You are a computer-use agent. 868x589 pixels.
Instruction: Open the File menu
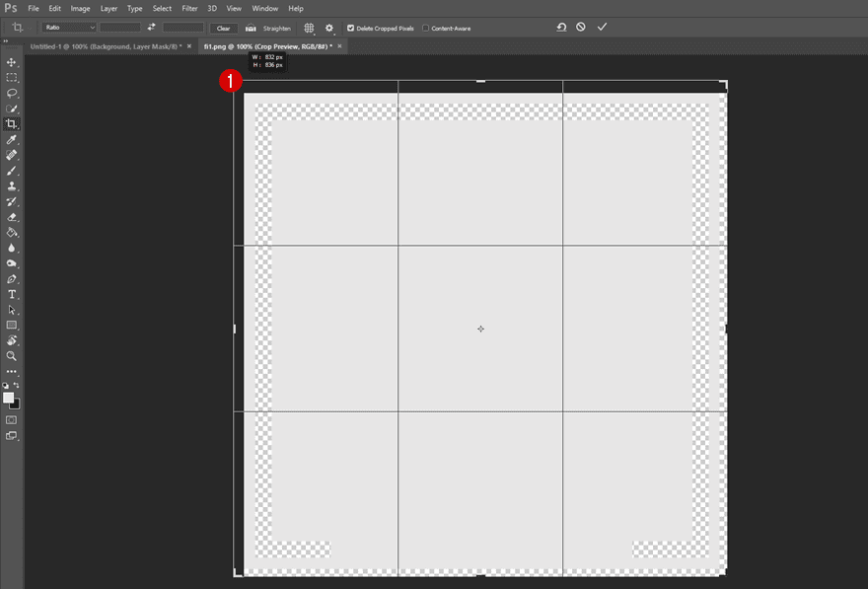click(34, 8)
